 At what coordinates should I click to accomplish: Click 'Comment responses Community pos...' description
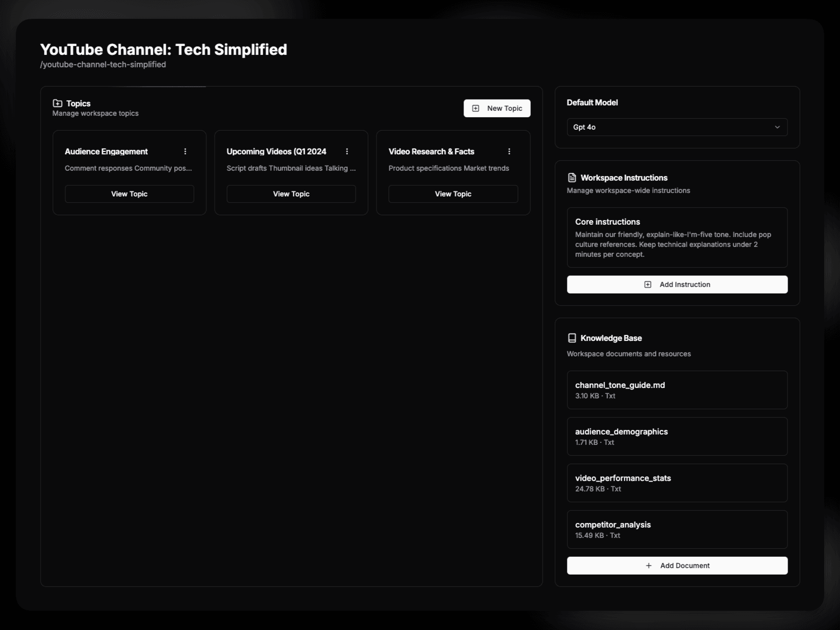click(x=128, y=168)
